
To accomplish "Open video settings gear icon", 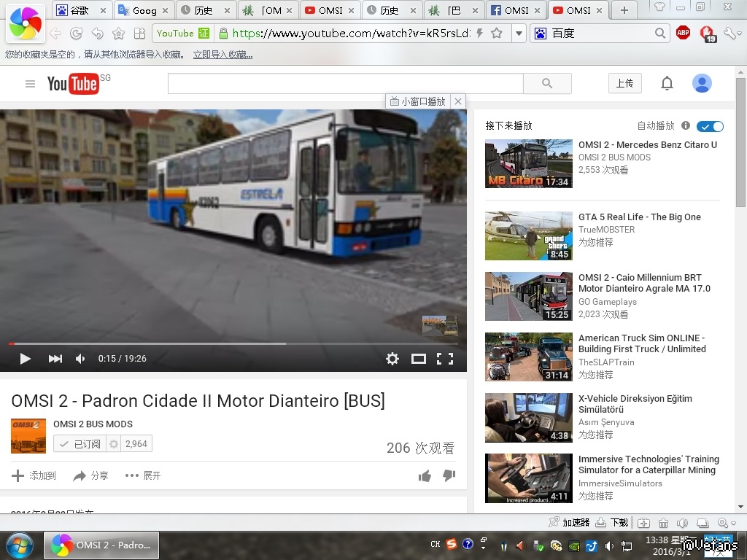I will click(392, 359).
